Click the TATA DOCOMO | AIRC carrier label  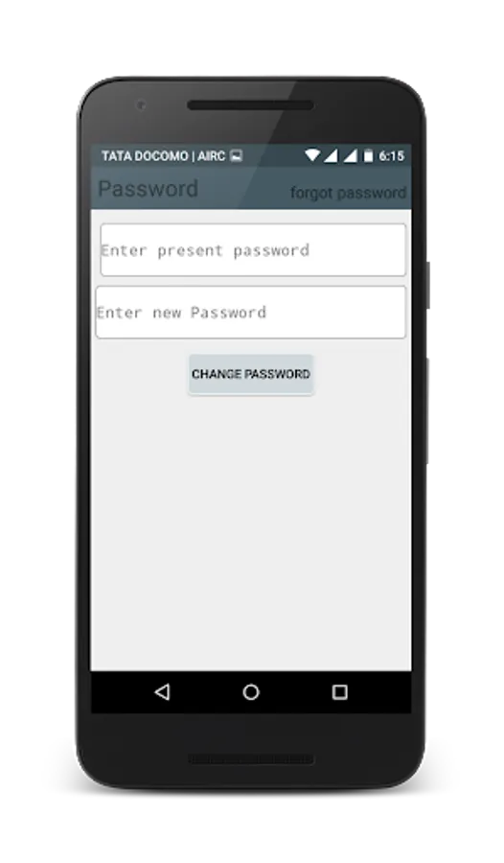pyautogui.click(x=164, y=156)
